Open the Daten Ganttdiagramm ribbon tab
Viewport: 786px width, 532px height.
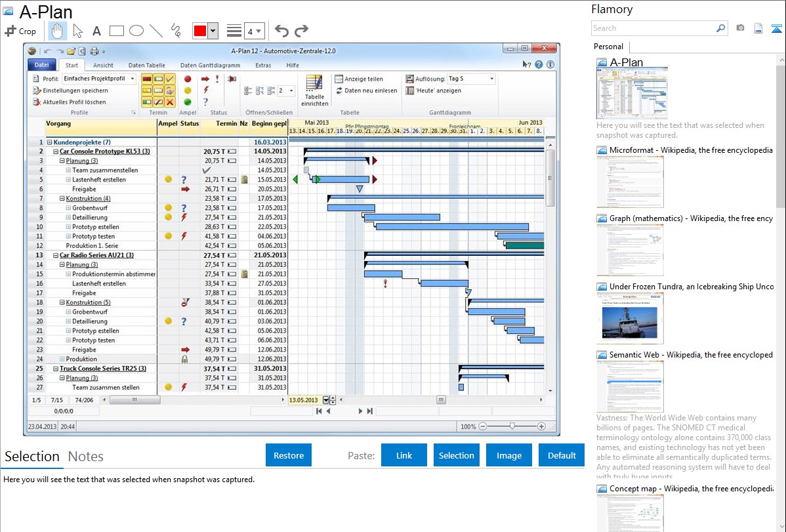click(x=210, y=65)
